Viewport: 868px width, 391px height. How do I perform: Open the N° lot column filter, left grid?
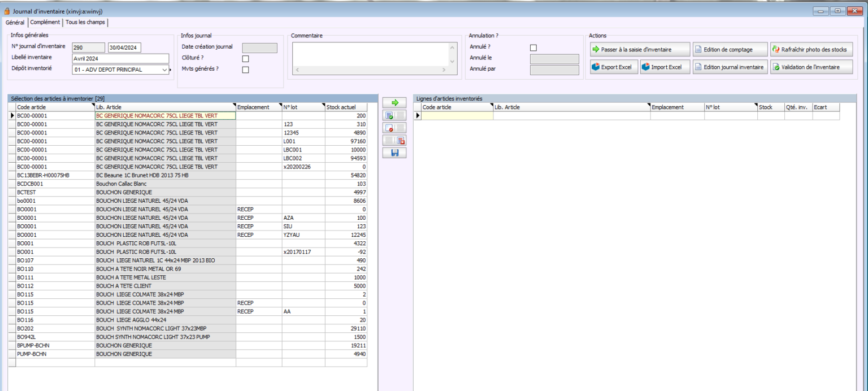323,106
